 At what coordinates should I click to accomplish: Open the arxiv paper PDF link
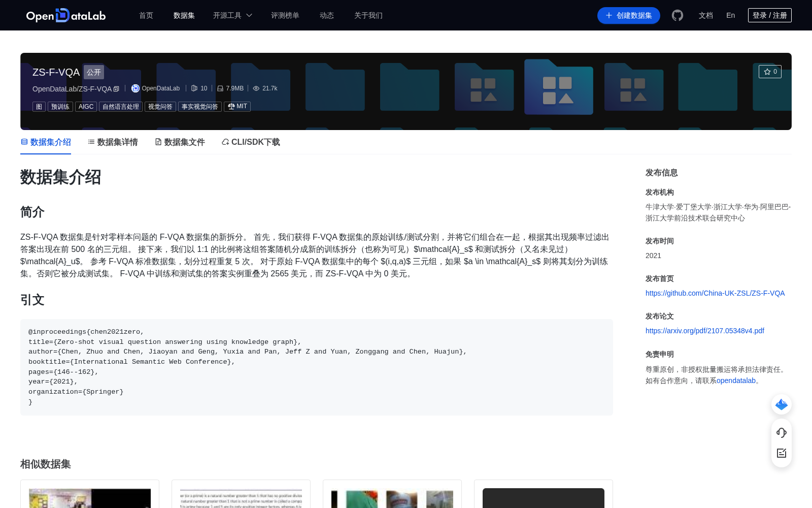(705, 331)
